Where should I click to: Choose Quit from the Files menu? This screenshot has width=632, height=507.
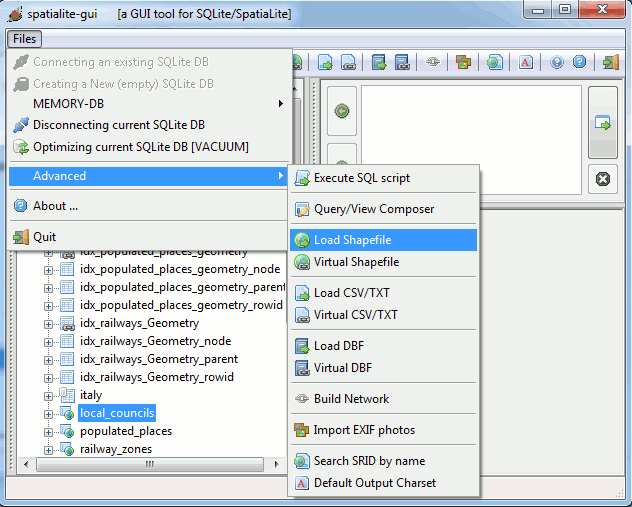click(x=149, y=237)
